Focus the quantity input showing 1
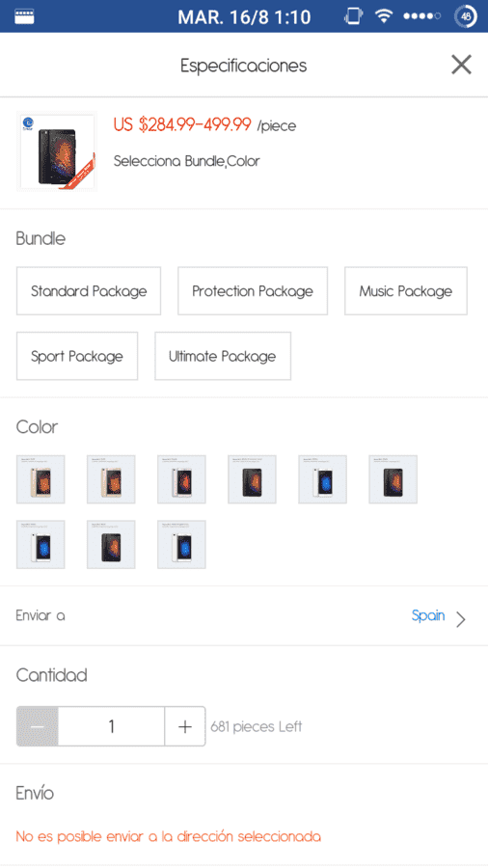Viewport: 488px width, 868px height. [111, 726]
